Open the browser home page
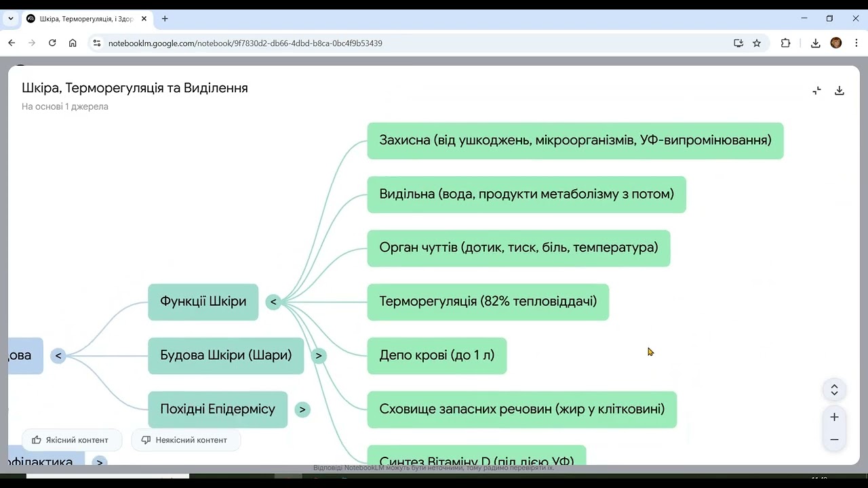 73,43
